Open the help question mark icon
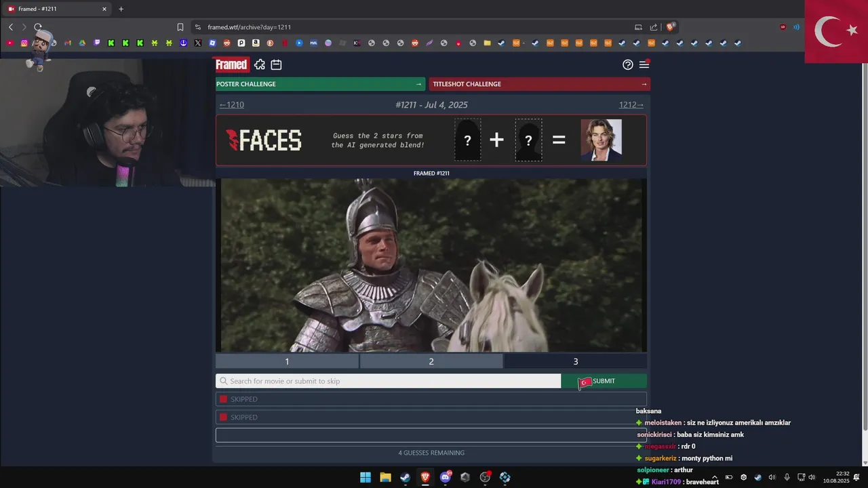 point(628,65)
